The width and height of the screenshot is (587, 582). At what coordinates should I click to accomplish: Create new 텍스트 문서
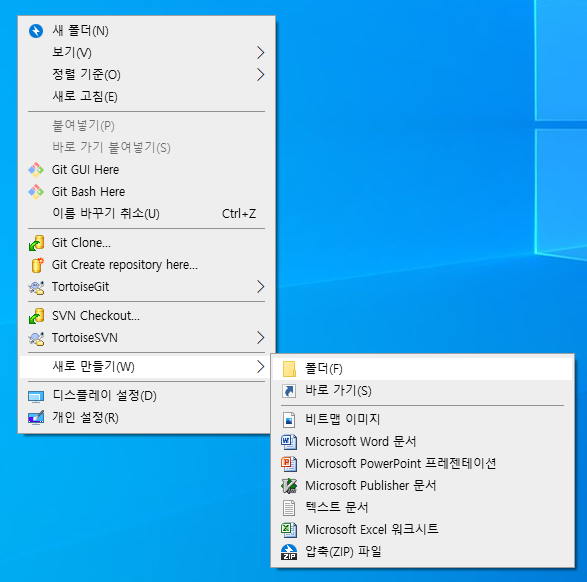click(x=423, y=508)
